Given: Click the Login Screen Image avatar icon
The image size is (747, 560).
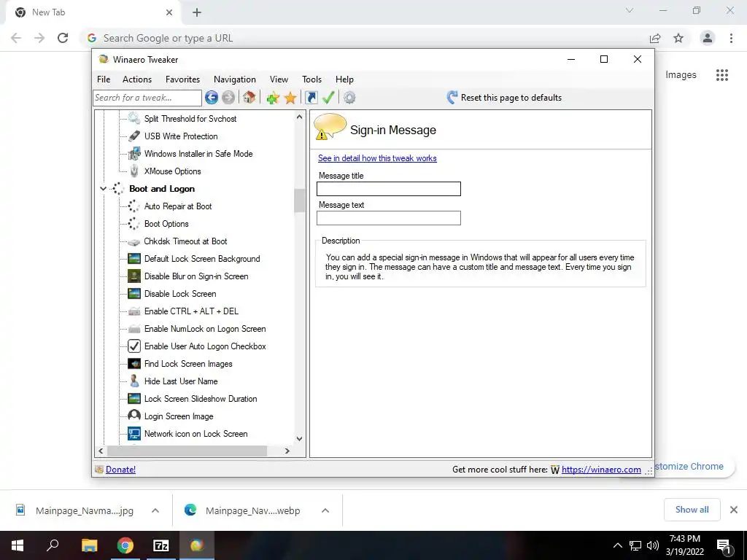Looking at the screenshot, I should [x=134, y=416].
